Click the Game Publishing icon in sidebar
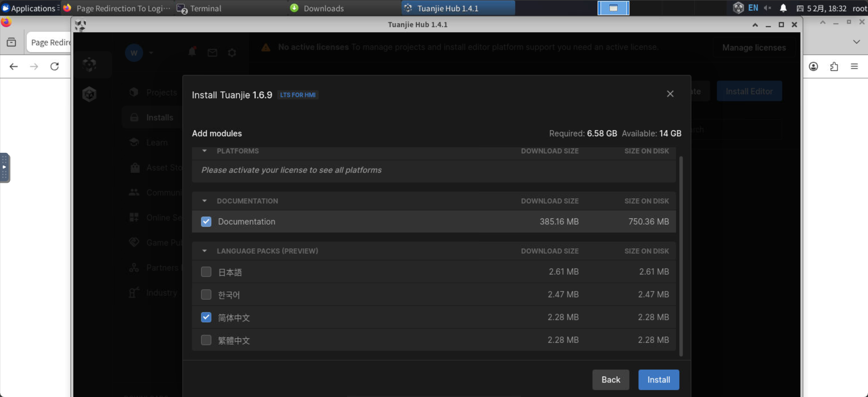The width and height of the screenshot is (868, 397). click(x=134, y=242)
